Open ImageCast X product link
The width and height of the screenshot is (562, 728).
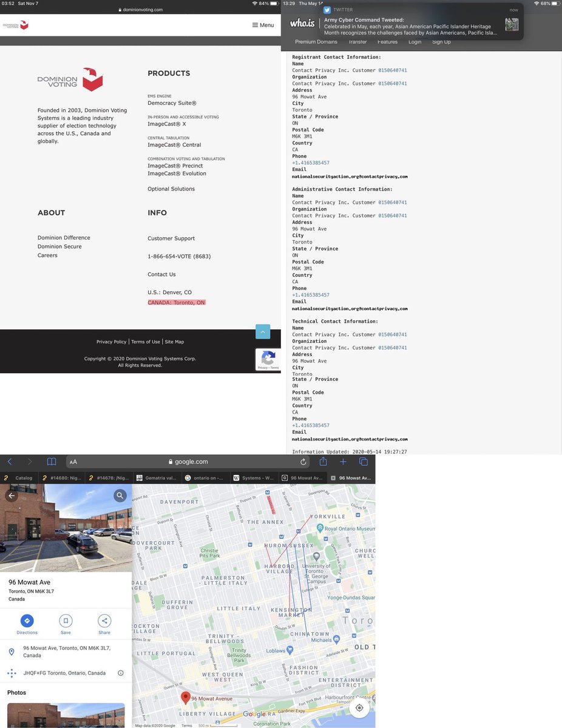coord(167,124)
